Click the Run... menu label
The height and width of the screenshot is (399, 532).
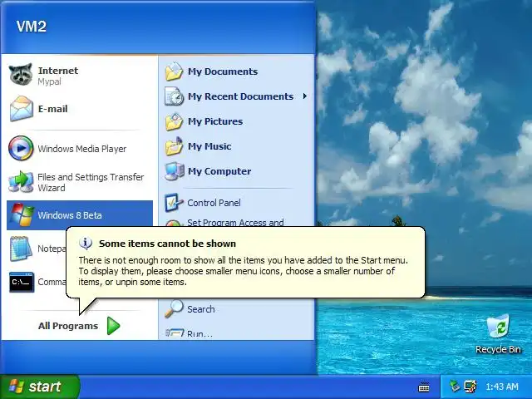pos(199,334)
